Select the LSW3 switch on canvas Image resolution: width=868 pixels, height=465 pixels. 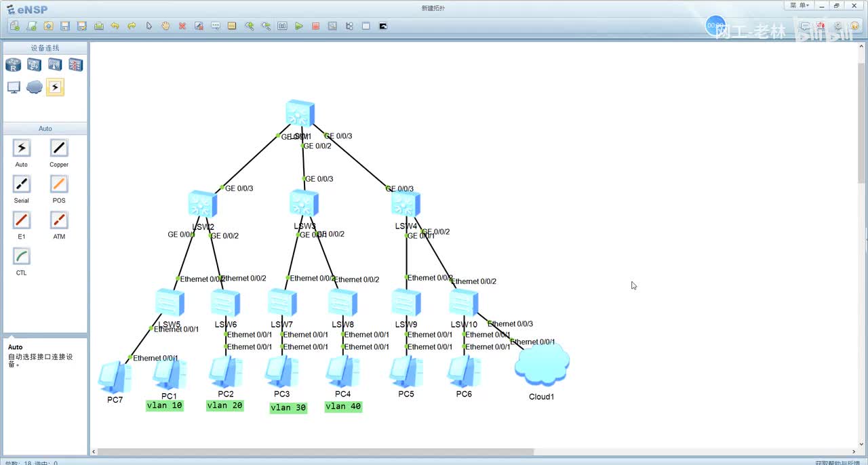click(304, 203)
